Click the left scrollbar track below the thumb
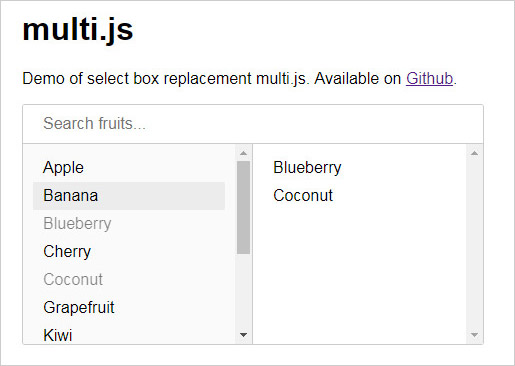 coord(243,291)
